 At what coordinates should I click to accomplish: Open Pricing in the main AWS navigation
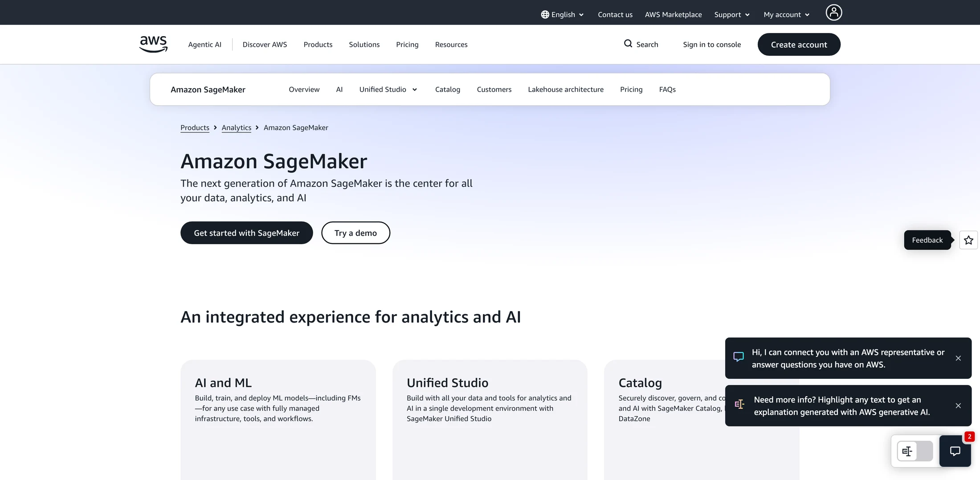click(407, 45)
